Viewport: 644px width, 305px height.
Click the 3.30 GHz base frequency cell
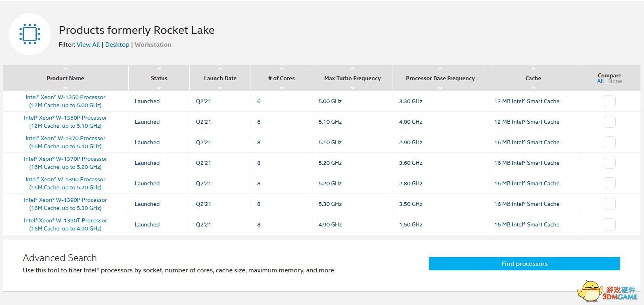(411, 101)
